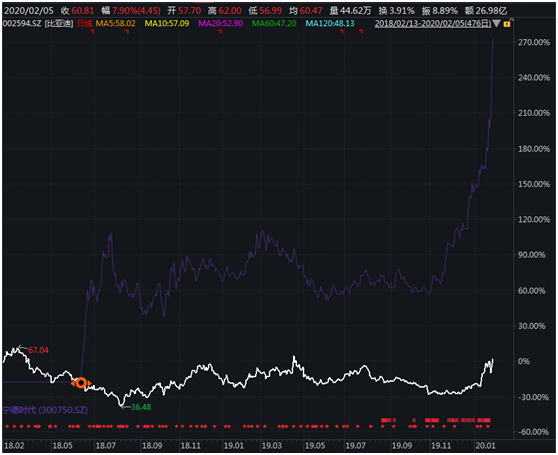This screenshot has width=558, height=455.
Task: Click the red flag marker beneath MA20 label
Action: [x=220, y=32]
